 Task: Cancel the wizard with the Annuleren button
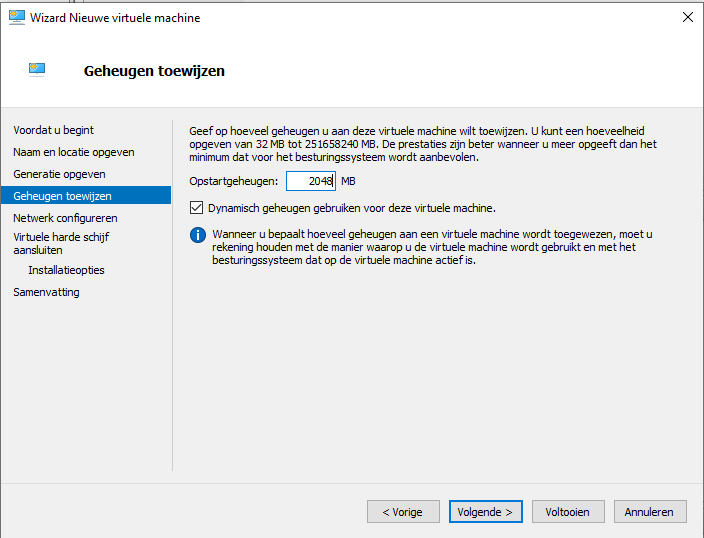[x=650, y=512]
